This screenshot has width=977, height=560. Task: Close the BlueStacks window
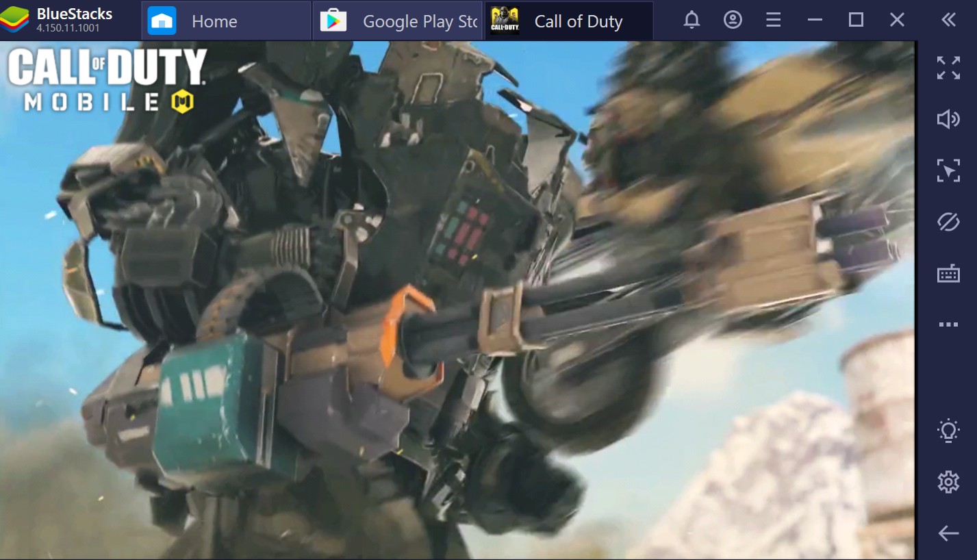(x=897, y=21)
